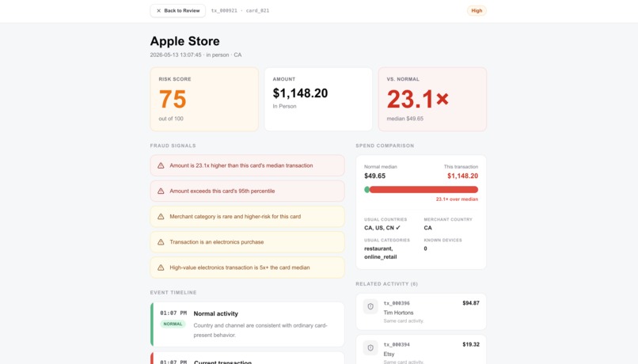
Task: Open 'Transaction is an electronics purchase' signal
Action: [248, 242]
